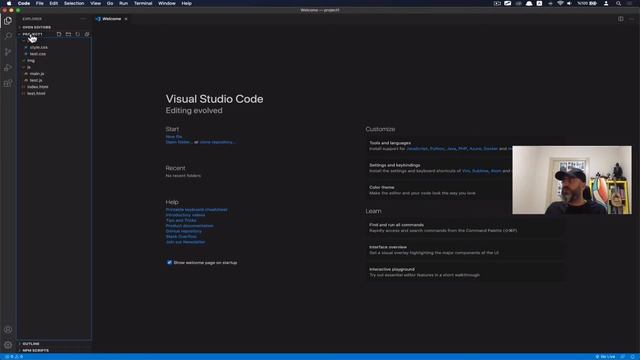Click Go Live in status bar
This screenshot has height=360, width=640.
point(606,357)
